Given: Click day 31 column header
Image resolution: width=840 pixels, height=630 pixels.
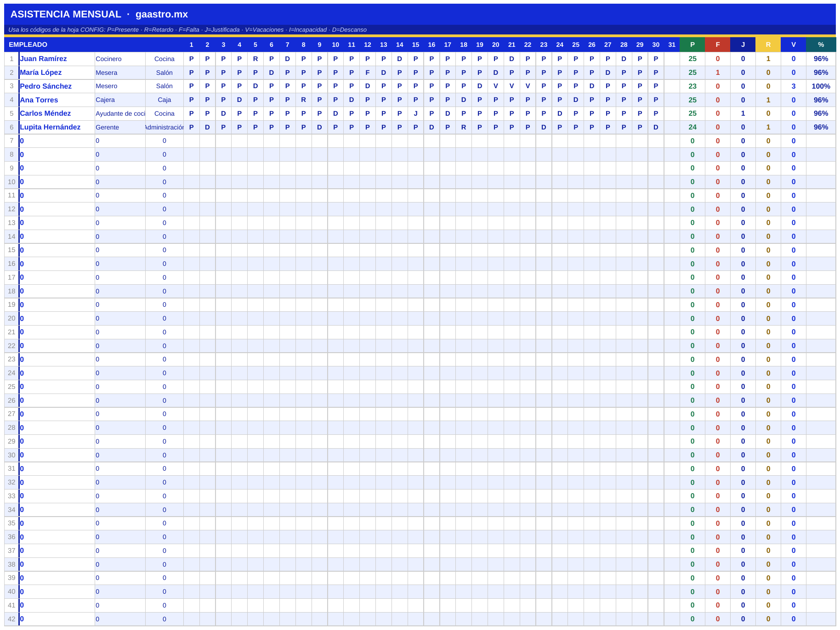Looking at the screenshot, I should pos(672,45).
